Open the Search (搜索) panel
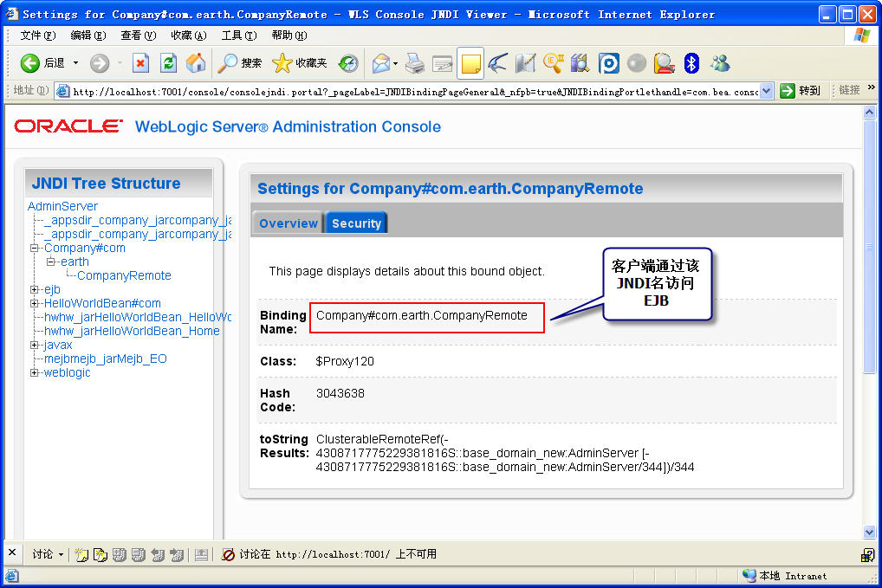Image resolution: width=882 pixels, height=588 pixels. click(x=240, y=62)
